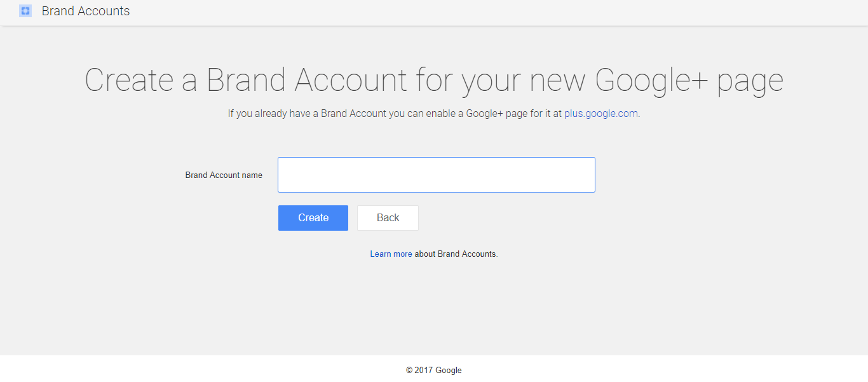Click the 'Create a Brand Account' page heading
This screenshot has height=382, width=868.
(434, 80)
